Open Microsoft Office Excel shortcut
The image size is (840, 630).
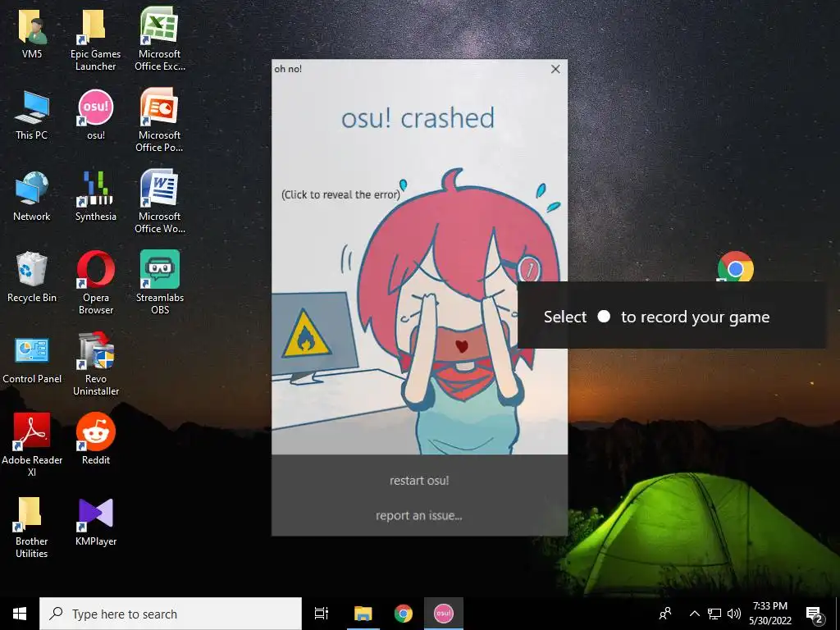click(159, 39)
